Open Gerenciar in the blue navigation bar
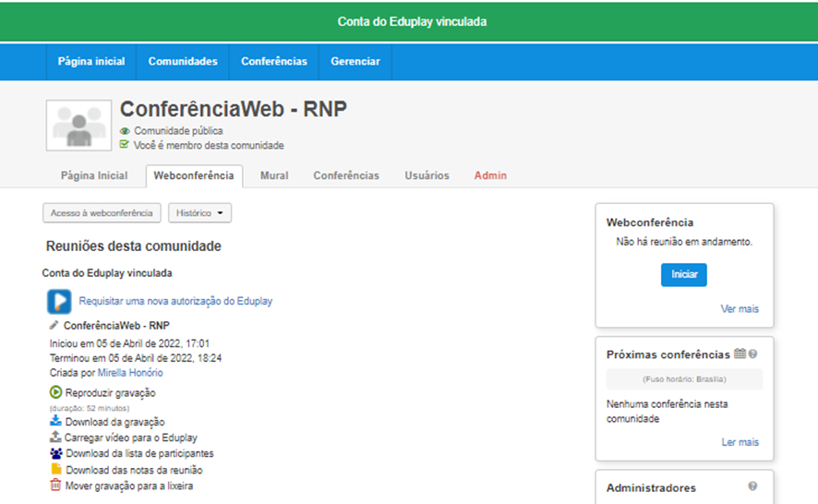The width and height of the screenshot is (818, 504). (x=355, y=62)
